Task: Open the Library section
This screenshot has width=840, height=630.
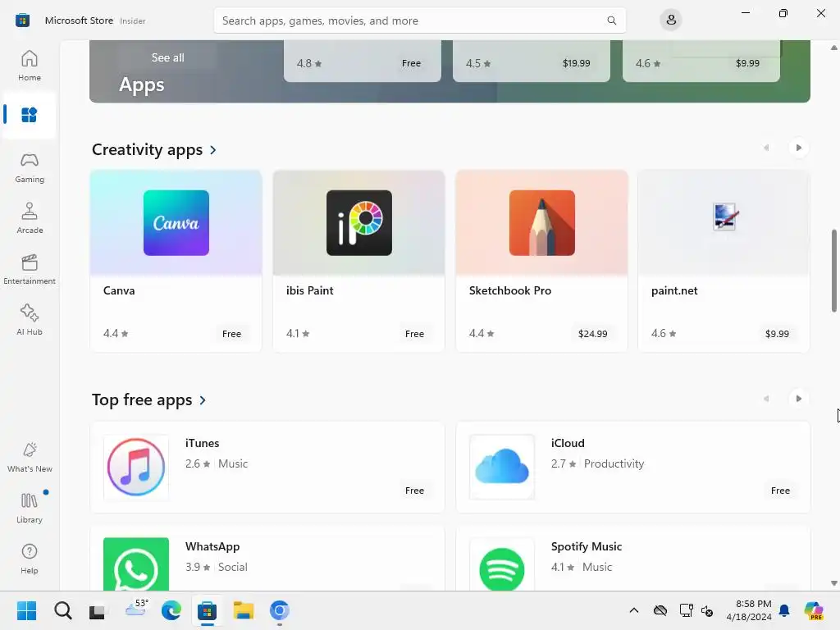Action: [30, 508]
